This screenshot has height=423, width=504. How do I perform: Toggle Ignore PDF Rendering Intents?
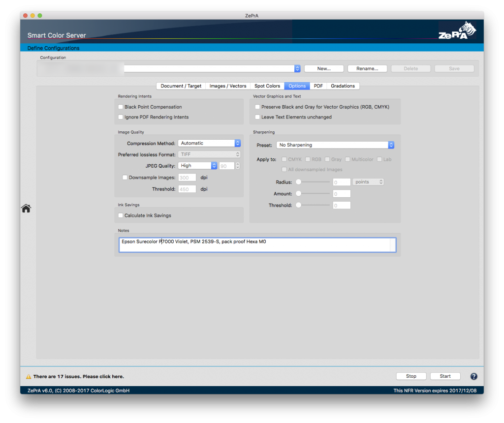coord(121,117)
